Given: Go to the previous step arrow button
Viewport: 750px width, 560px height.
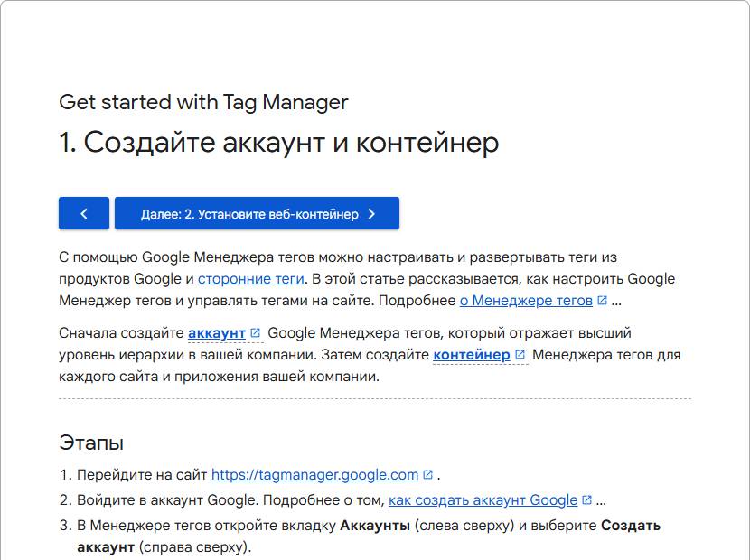Looking at the screenshot, I should (84, 213).
